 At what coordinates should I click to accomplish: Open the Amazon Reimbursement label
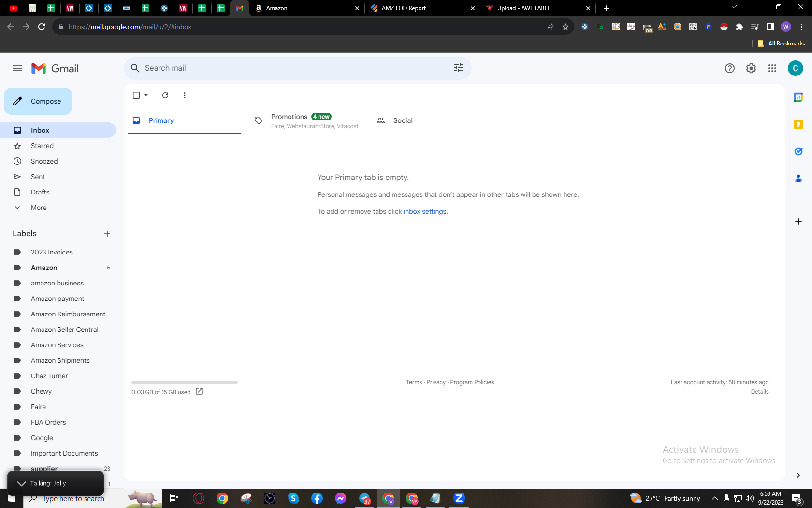(x=58, y=314)
